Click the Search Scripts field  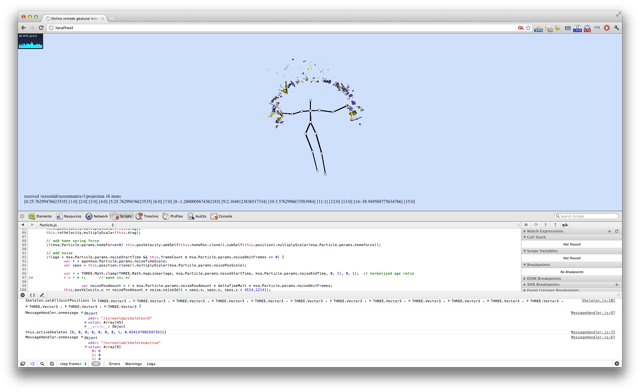[x=586, y=216]
